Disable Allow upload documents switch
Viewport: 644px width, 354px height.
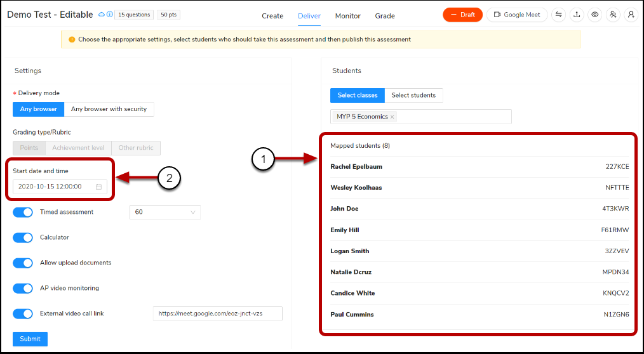pyautogui.click(x=23, y=263)
